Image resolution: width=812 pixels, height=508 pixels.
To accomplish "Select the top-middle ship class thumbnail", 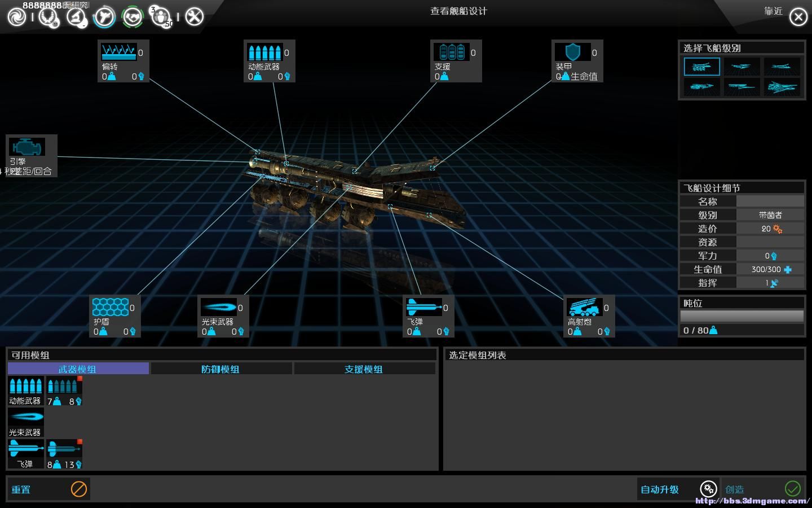I will tap(742, 67).
